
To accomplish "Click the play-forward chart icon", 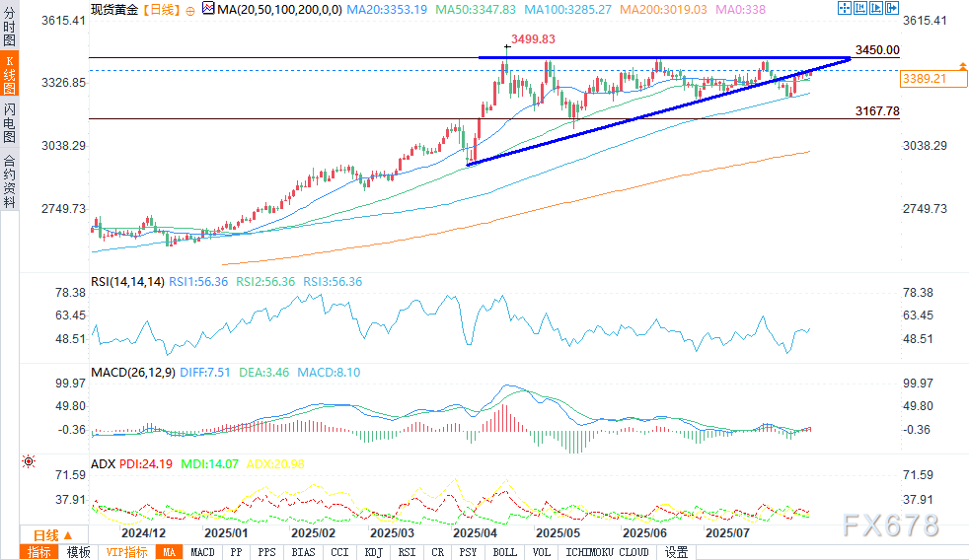I will (x=876, y=8).
